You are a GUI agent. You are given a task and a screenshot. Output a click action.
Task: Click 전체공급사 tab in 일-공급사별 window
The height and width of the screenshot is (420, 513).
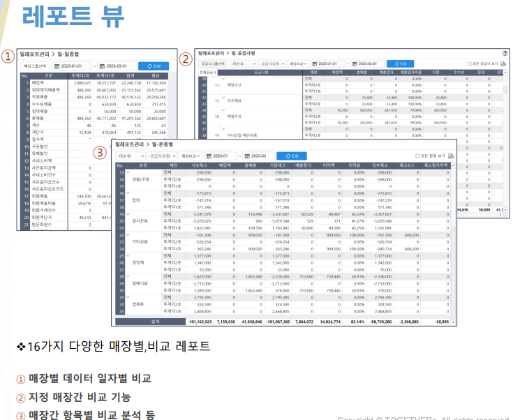click(207, 73)
